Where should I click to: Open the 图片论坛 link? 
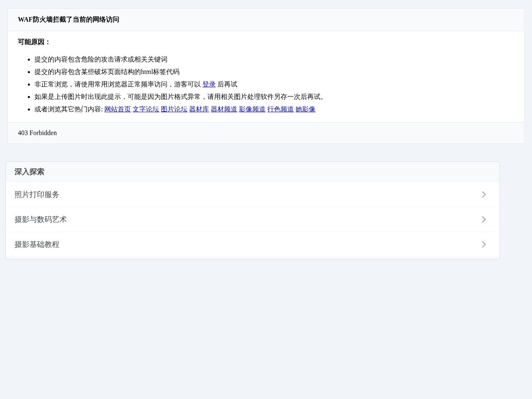tap(174, 109)
